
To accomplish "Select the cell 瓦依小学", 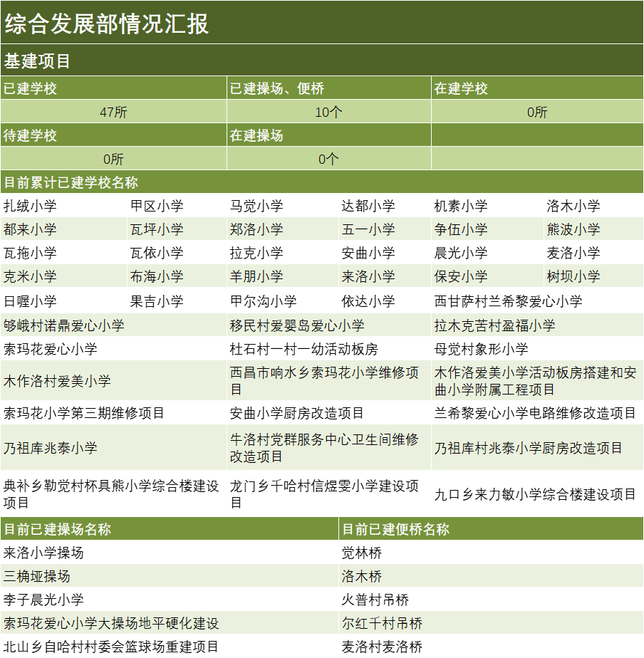I will click(x=177, y=252).
